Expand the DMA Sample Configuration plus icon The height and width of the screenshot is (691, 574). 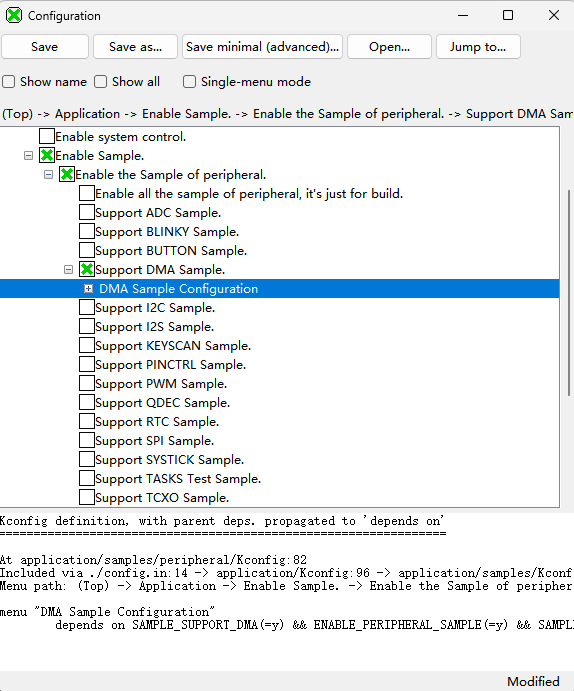pyautogui.click(x=89, y=289)
